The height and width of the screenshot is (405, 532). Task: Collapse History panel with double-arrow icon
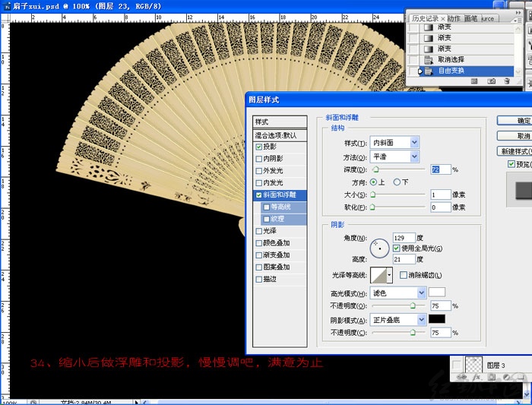point(518,13)
